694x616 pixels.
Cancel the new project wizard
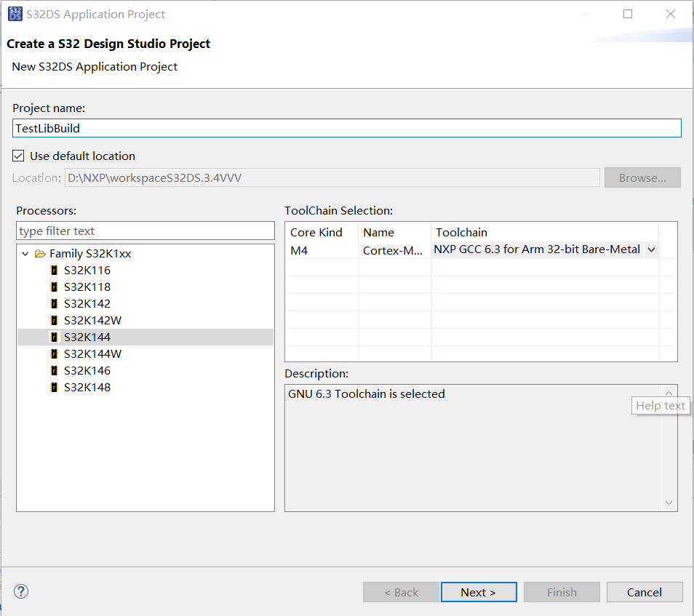[644, 592]
